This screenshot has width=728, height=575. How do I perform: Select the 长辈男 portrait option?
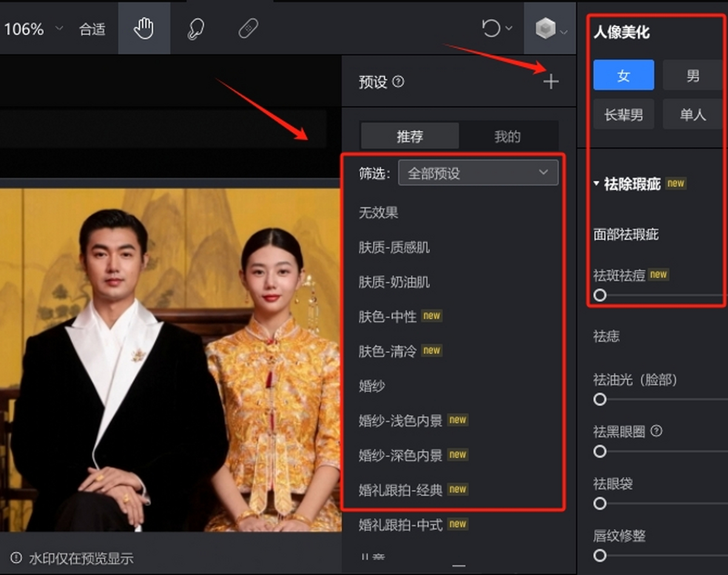624,115
